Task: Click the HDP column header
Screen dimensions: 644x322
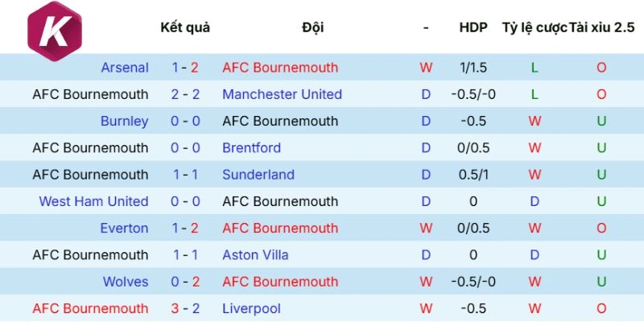Action: tap(473, 27)
